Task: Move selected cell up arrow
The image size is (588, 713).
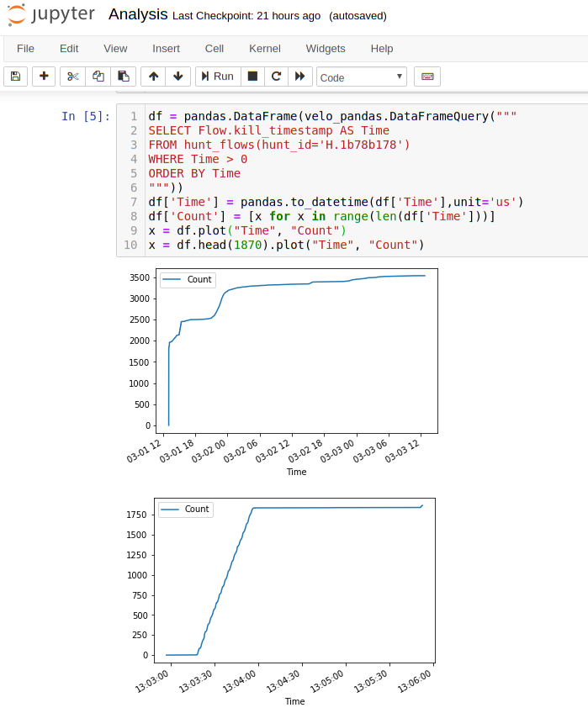Action: click(x=153, y=77)
